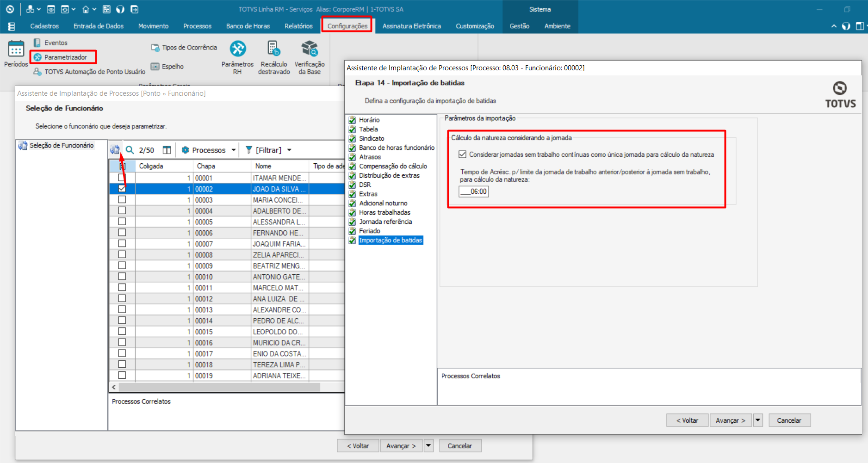Click Avançar in the front wizard

[x=731, y=420]
